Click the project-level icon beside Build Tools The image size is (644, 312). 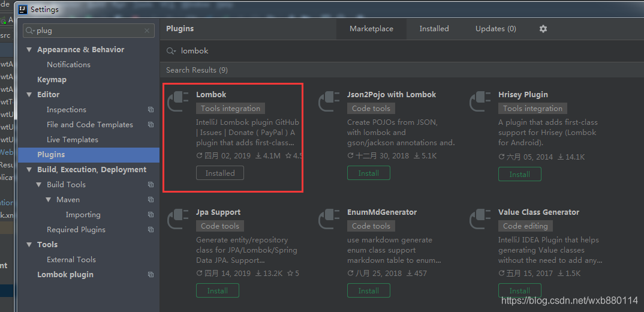click(151, 185)
